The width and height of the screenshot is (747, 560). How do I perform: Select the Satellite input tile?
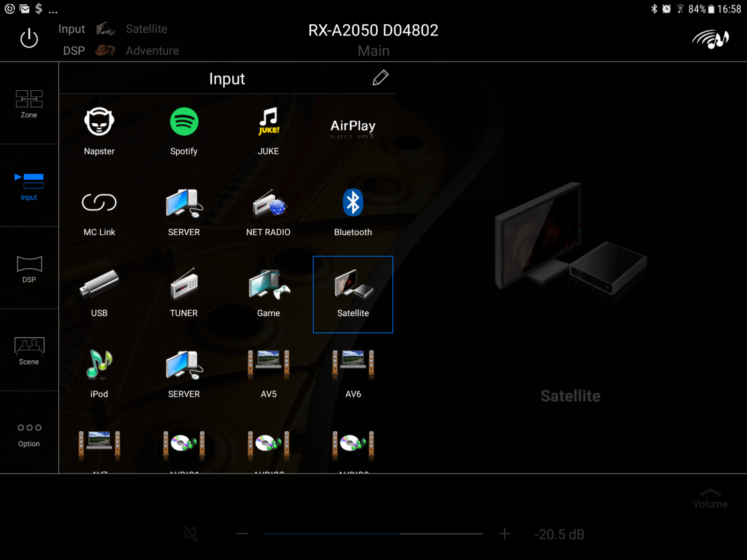coord(353,294)
